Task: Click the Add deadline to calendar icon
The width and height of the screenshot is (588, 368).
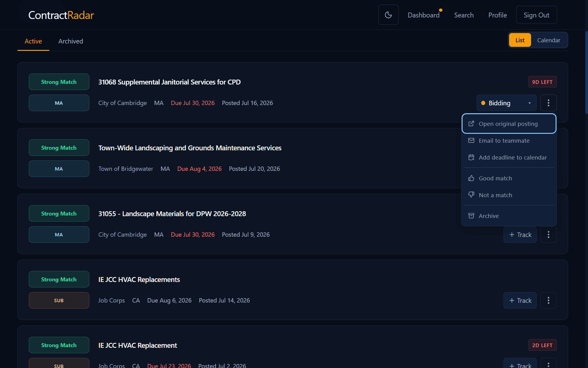Action: [471, 157]
